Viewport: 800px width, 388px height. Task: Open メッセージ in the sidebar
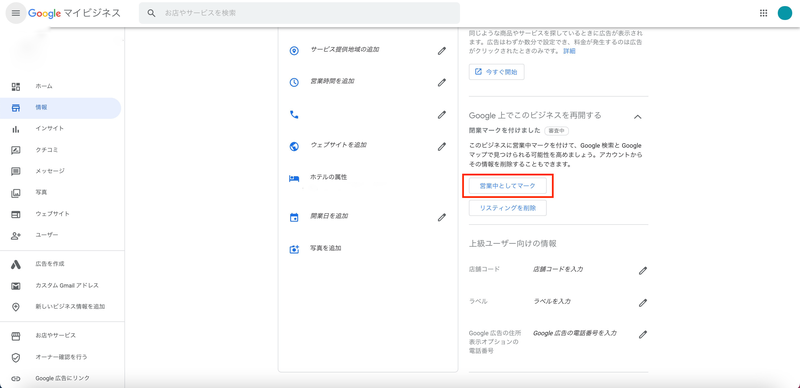61,171
